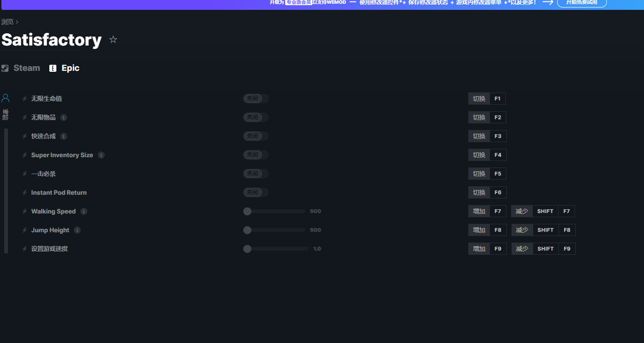This screenshot has width=644, height=343.
Task: Enable Super Inventory Size switch
Action: (256, 155)
